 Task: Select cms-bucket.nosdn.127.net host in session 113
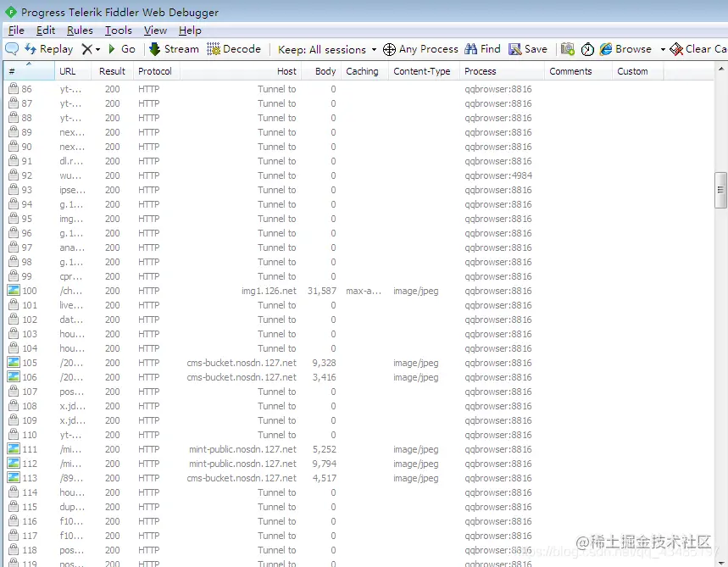click(x=242, y=478)
